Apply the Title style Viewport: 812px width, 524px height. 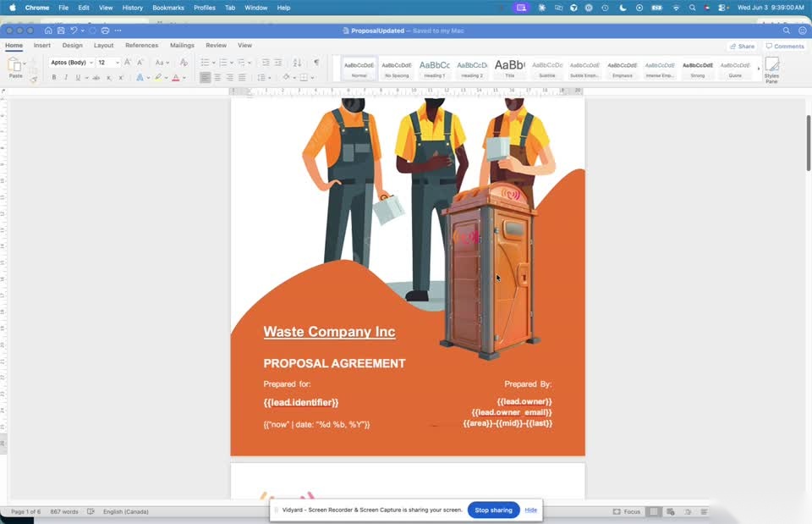coord(509,69)
